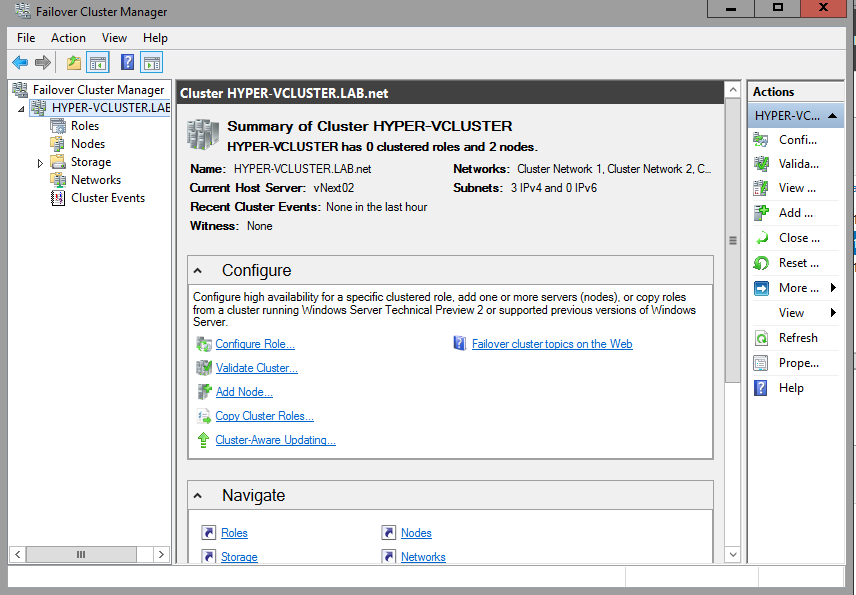Click the Forward navigation arrow
This screenshot has height=595, width=856.
click(x=42, y=62)
